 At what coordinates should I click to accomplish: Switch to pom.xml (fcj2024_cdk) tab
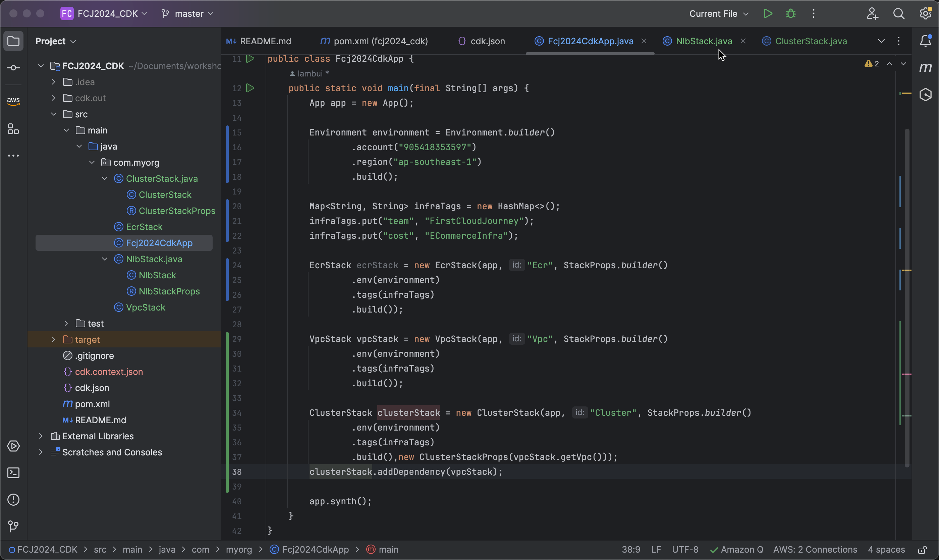tap(374, 41)
